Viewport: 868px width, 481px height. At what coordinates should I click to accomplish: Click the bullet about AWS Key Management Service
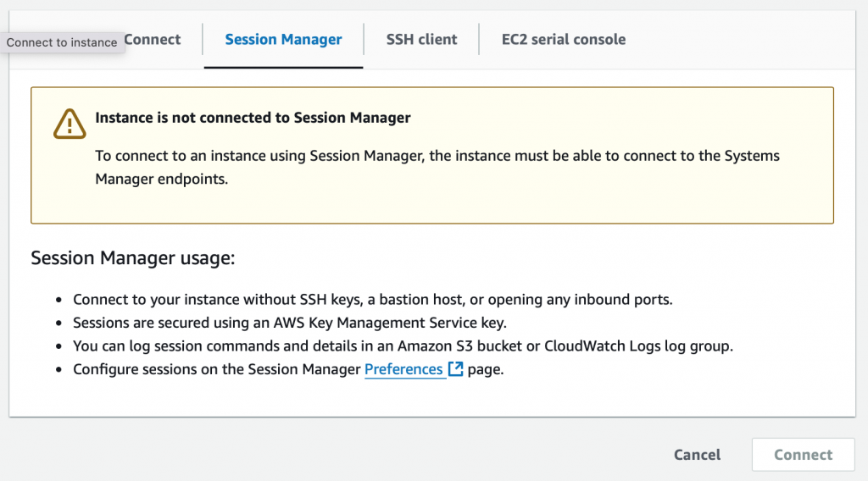(290, 323)
